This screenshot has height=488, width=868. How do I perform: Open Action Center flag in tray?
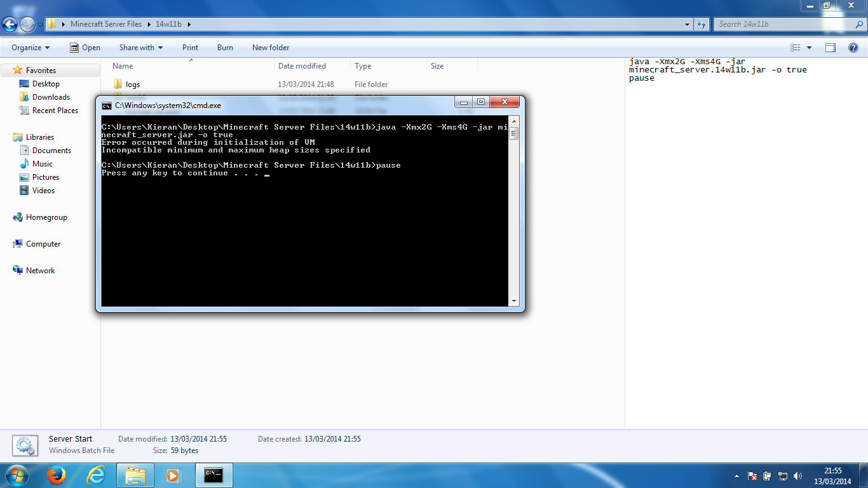[x=752, y=476]
